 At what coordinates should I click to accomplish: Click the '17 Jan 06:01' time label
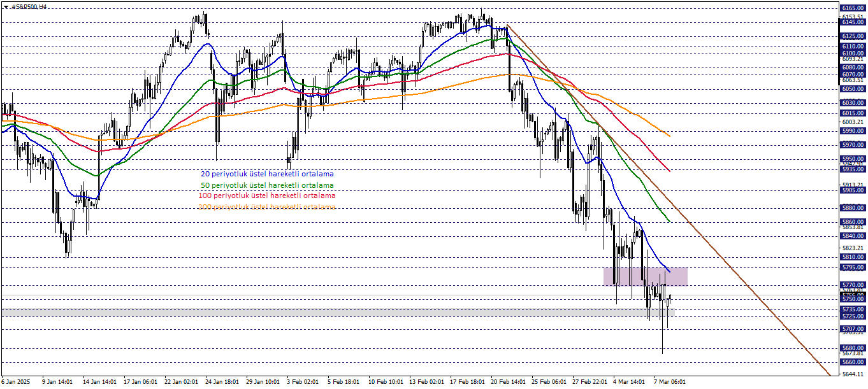click(x=140, y=382)
